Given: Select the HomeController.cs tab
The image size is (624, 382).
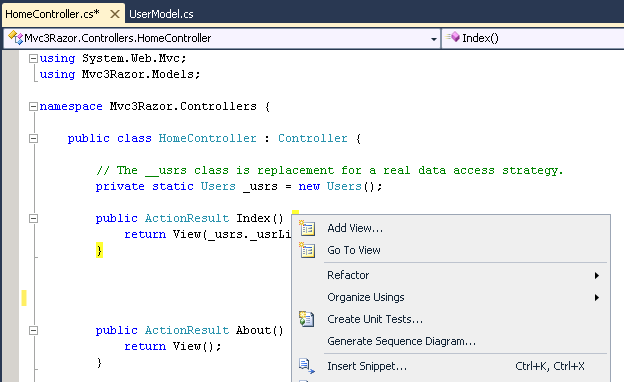Looking at the screenshot, I should pyautogui.click(x=52, y=14).
